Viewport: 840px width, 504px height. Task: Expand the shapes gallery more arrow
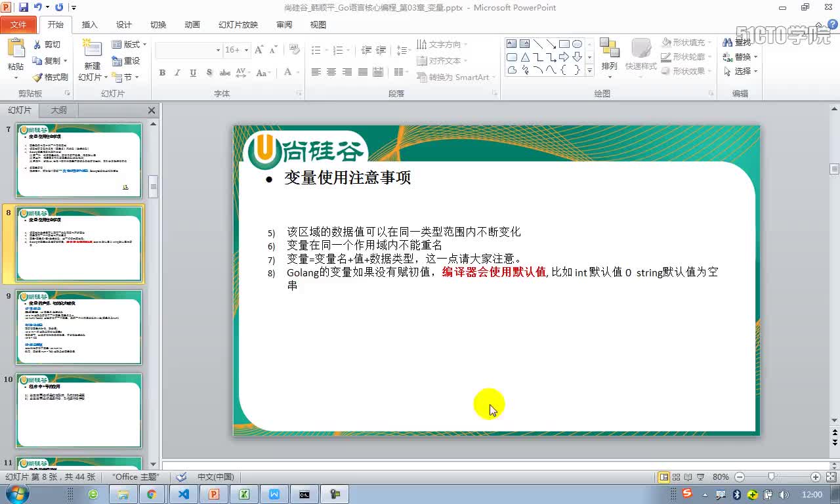tap(589, 70)
